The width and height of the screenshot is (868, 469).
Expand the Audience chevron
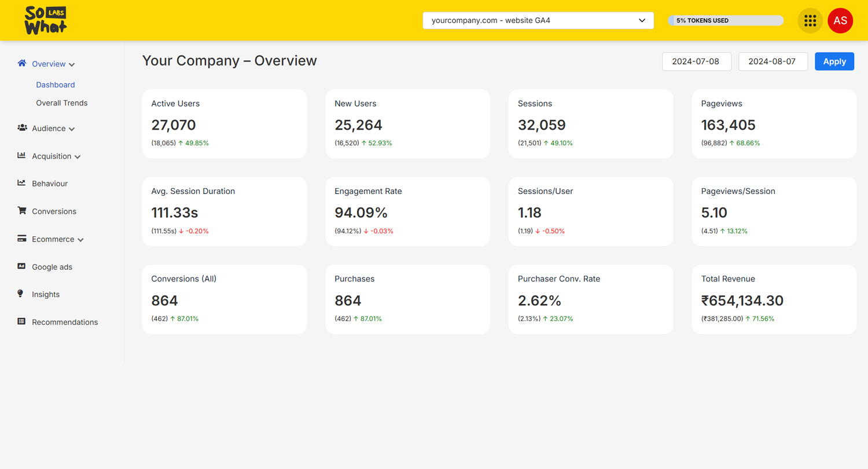[72, 129]
